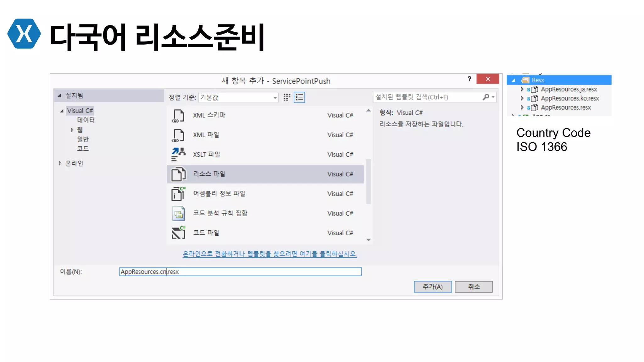Expand the 웹 tree node

[72, 130]
